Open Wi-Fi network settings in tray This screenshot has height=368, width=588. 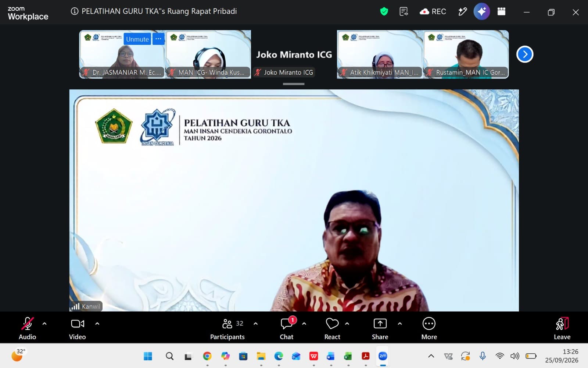click(x=500, y=356)
